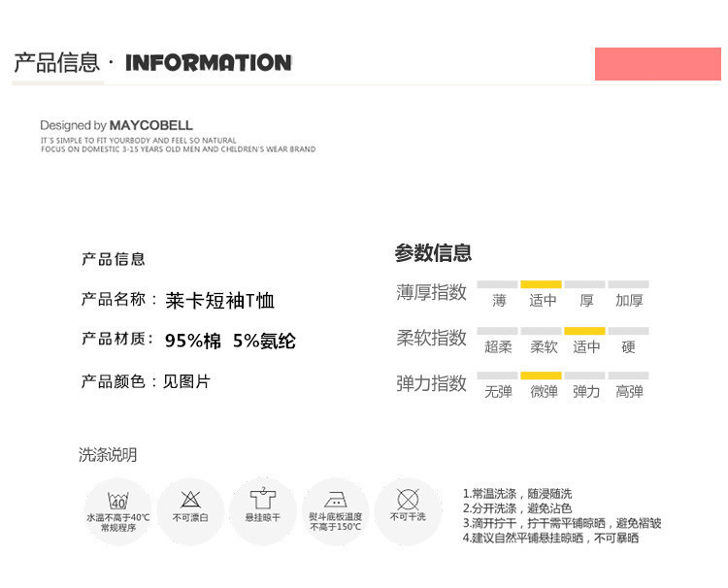Select 硬 on the softness scale
This screenshot has height=588, width=728.
[629, 346]
